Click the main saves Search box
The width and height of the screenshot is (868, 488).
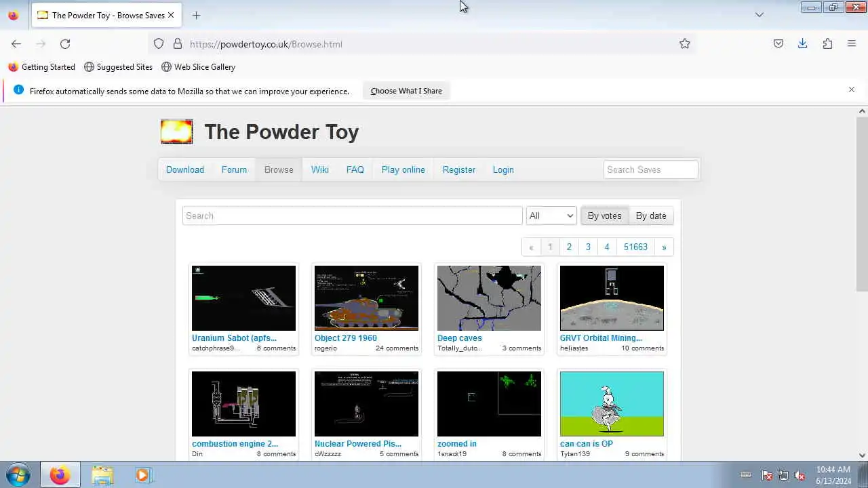pyautogui.click(x=353, y=216)
